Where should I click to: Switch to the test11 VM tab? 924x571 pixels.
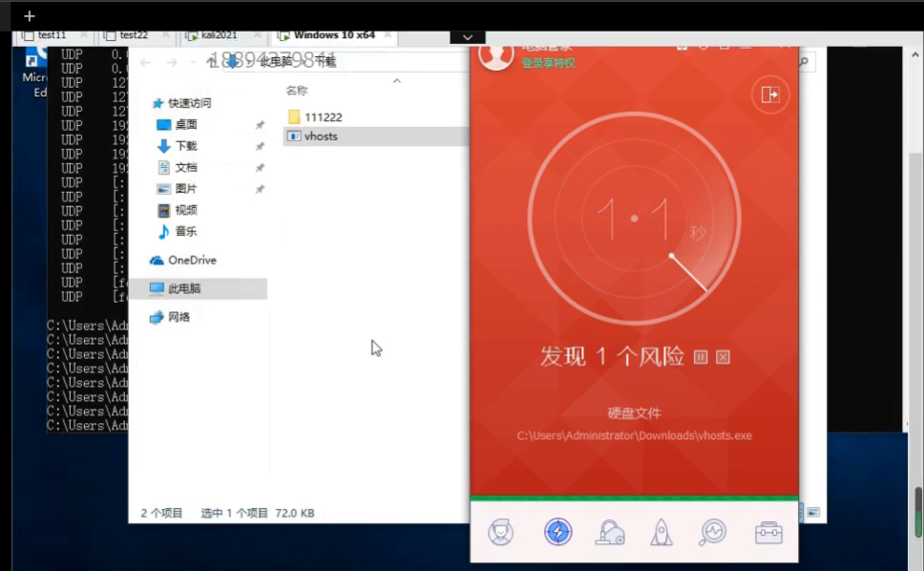coord(52,35)
